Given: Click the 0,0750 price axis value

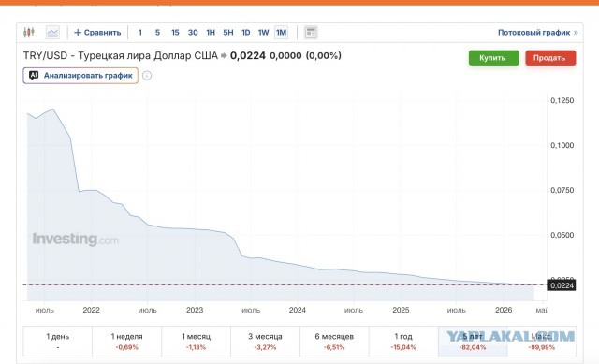Looking at the screenshot, I should point(562,190).
